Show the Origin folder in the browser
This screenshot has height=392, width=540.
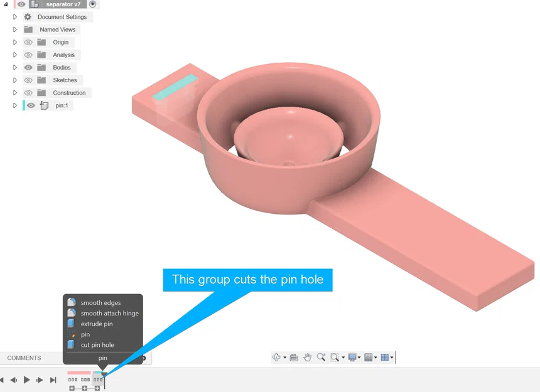click(x=28, y=42)
